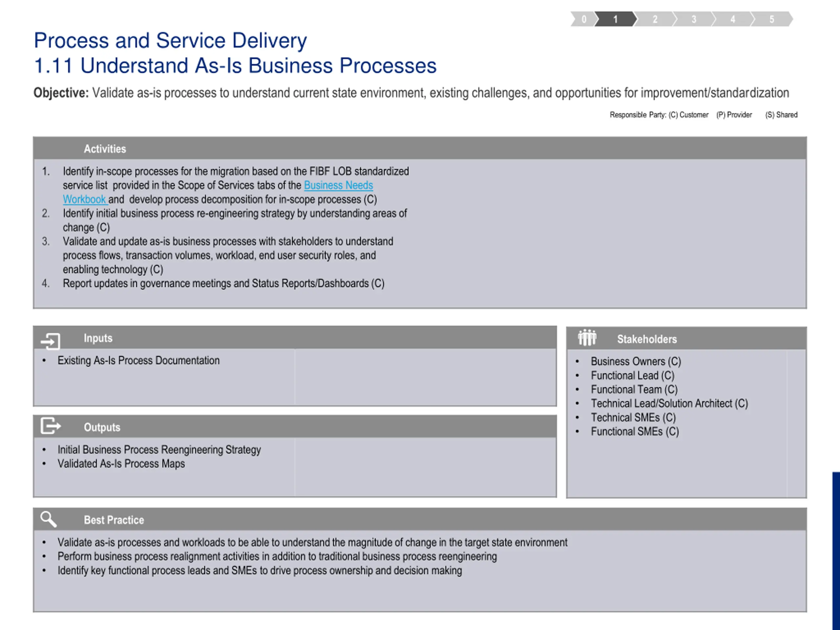
Task: Click the blue side bar accent
Action: click(x=836, y=551)
